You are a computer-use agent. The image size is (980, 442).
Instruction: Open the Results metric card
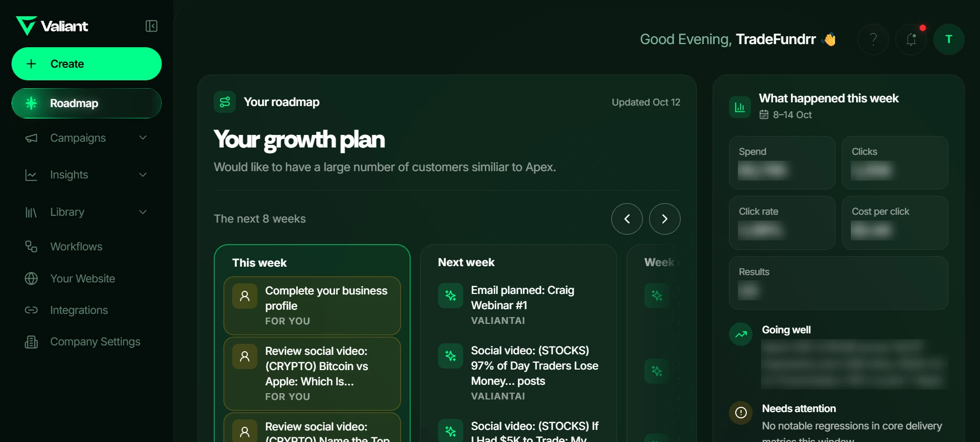pos(839,283)
